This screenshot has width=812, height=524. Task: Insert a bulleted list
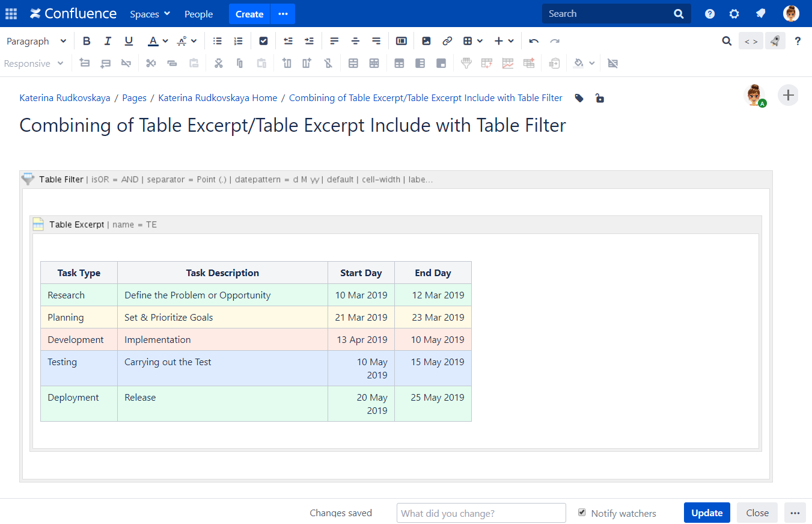[217, 41]
